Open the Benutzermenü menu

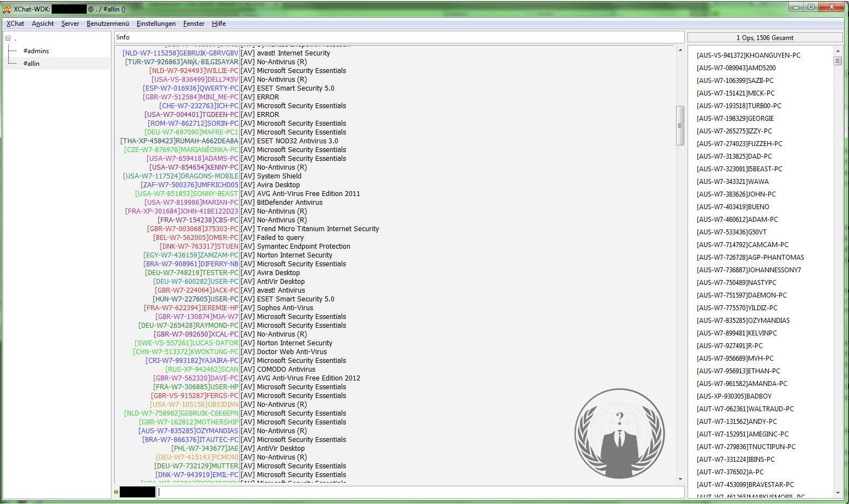point(108,24)
